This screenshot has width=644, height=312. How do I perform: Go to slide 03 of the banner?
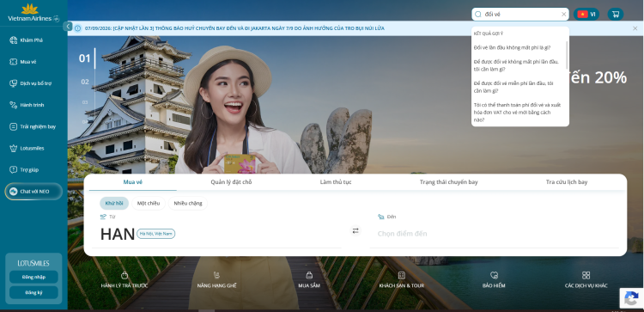(85, 102)
